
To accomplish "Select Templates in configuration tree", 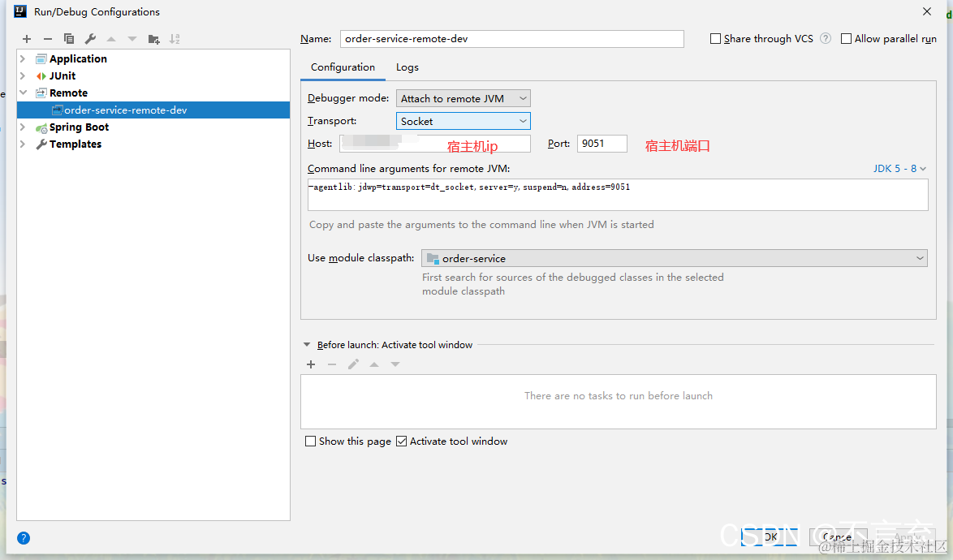I will coord(75,144).
